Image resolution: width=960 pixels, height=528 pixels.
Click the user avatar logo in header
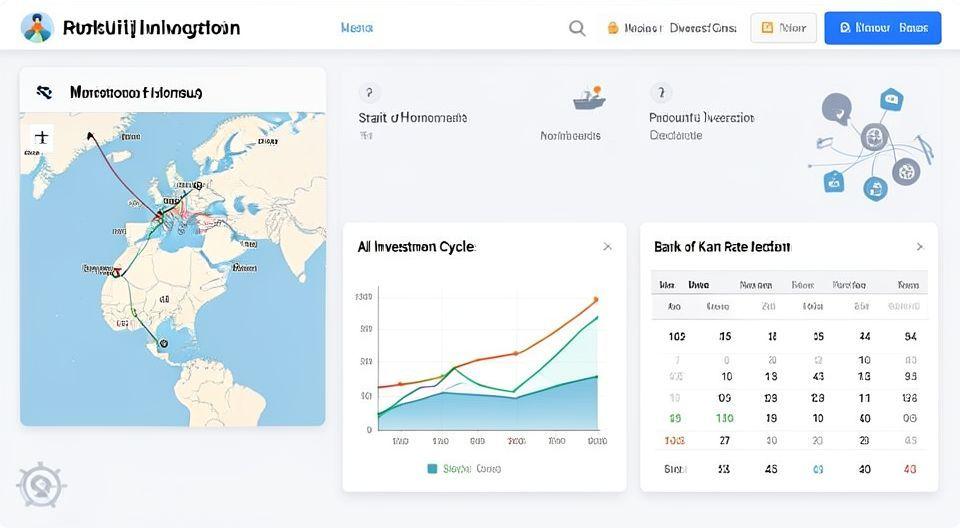pyautogui.click(x=37, y=28)
